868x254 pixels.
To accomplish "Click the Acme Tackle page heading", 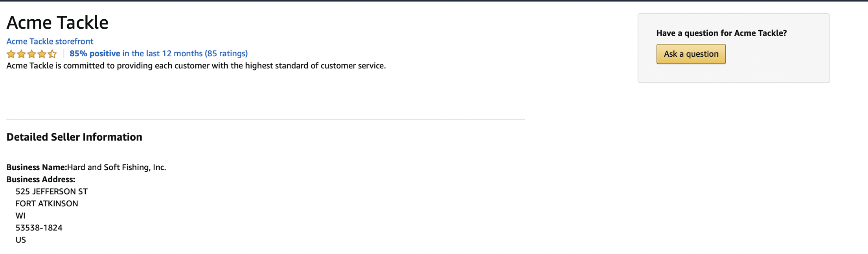I will 57,22.
